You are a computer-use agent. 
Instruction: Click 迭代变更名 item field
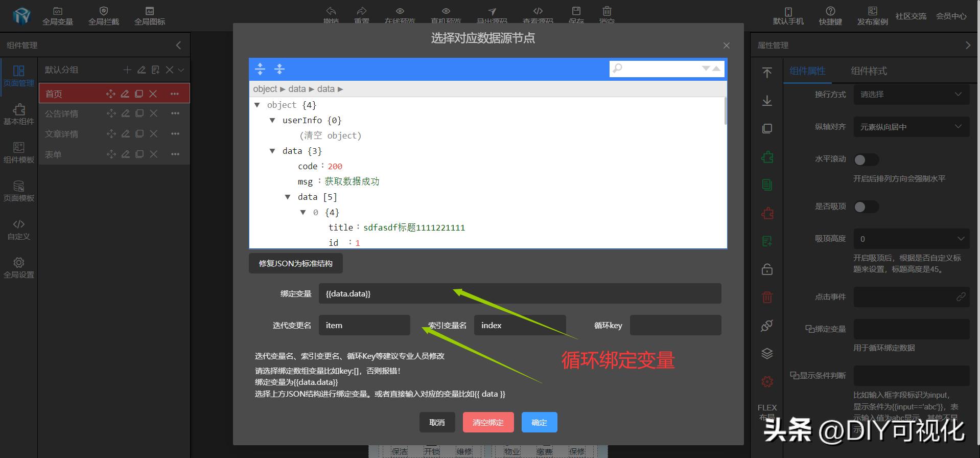(364, 325)
